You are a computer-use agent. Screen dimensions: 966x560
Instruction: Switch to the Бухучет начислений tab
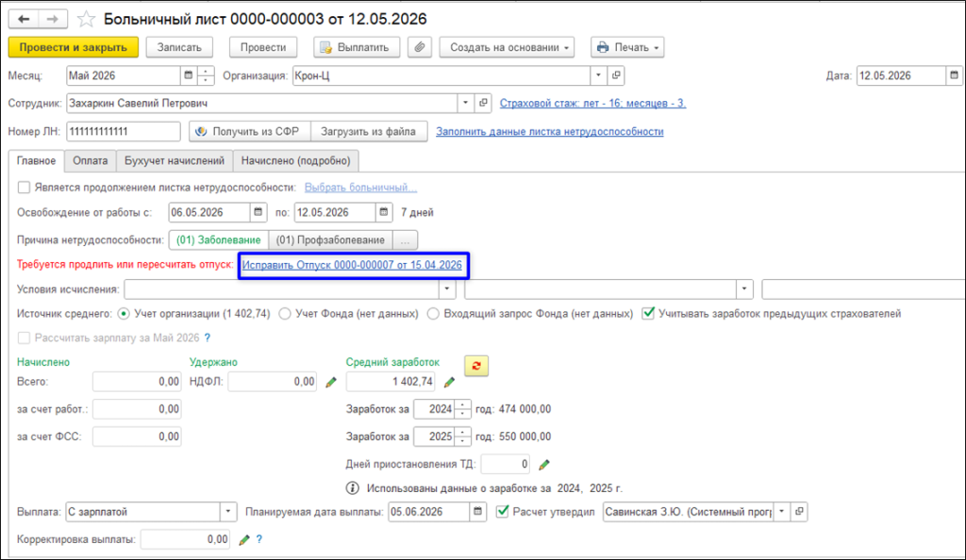(175, 160)
